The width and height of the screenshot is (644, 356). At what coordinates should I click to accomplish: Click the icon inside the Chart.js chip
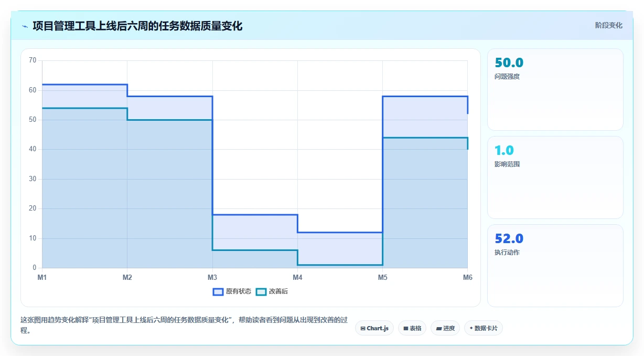[363, 328]
